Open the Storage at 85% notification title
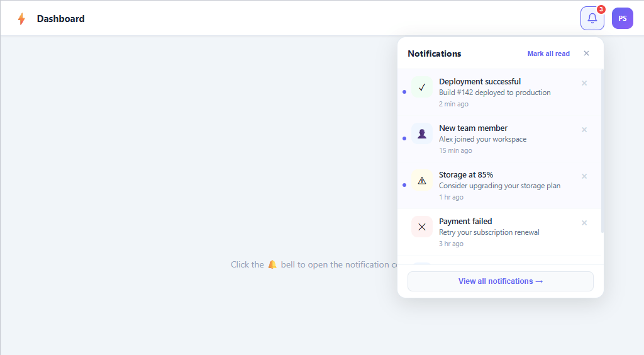The width and height of the screenshot is (644, 355). click(466, 174)
